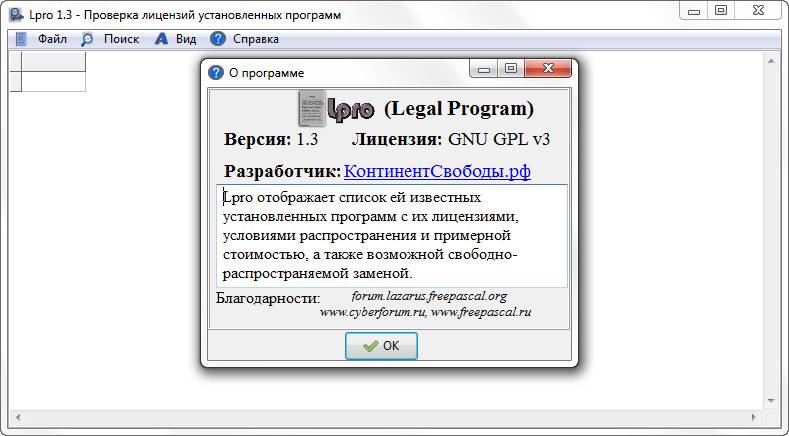Open the Вид menu
Screen dimensions: 789x436
point(186,39)
